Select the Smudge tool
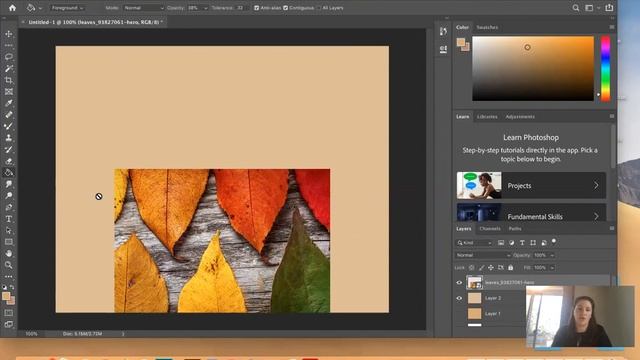Screen dimensions: 640x360 pos(9,184)
